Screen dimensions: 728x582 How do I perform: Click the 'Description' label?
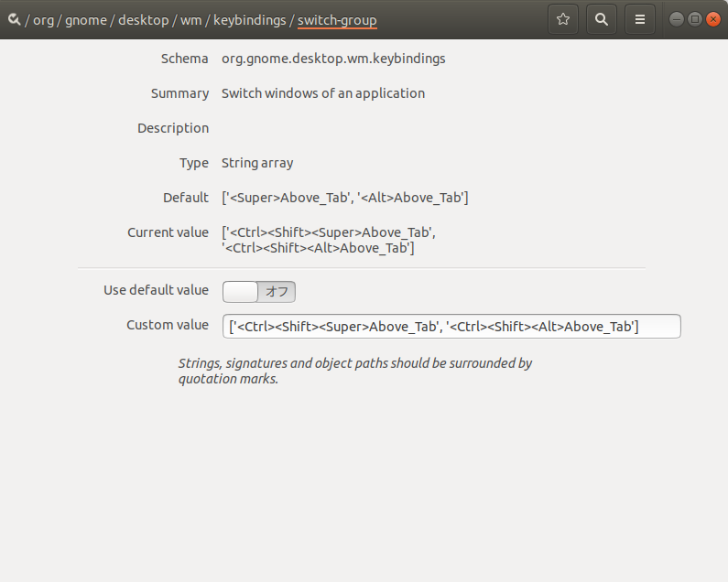point(173,128)
